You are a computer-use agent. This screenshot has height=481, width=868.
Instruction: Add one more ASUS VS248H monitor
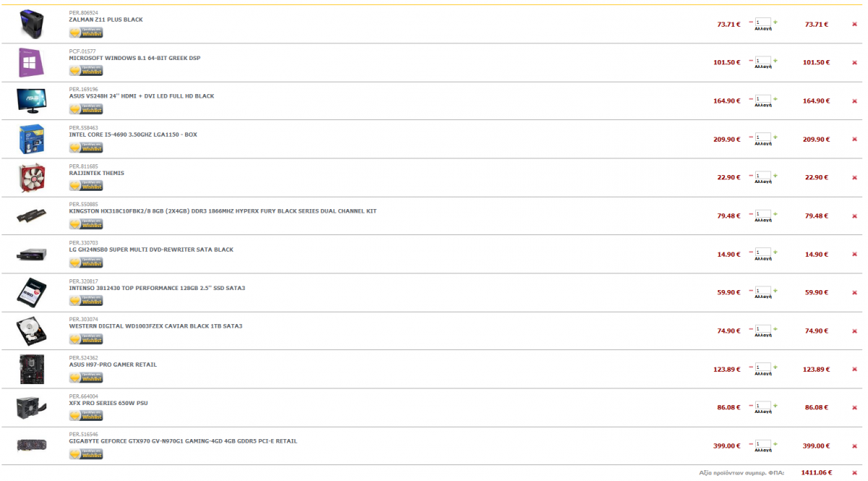[x=775, y=99]
